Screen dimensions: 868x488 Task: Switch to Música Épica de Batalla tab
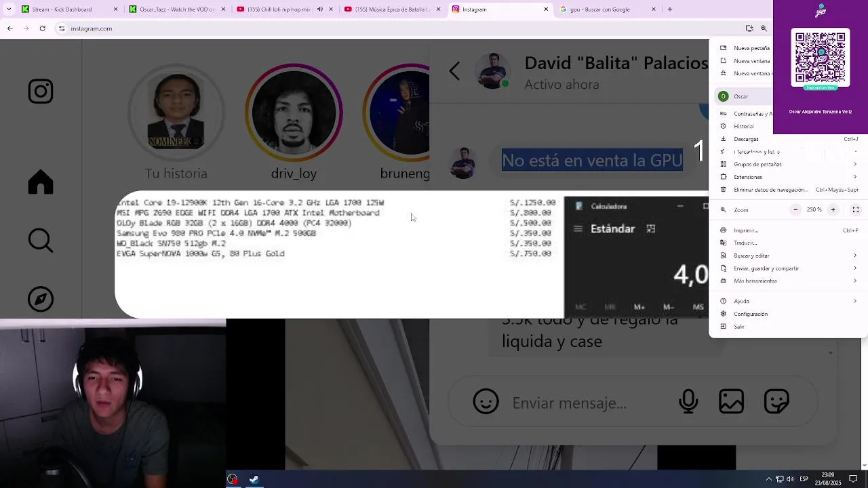coord(392,9)
